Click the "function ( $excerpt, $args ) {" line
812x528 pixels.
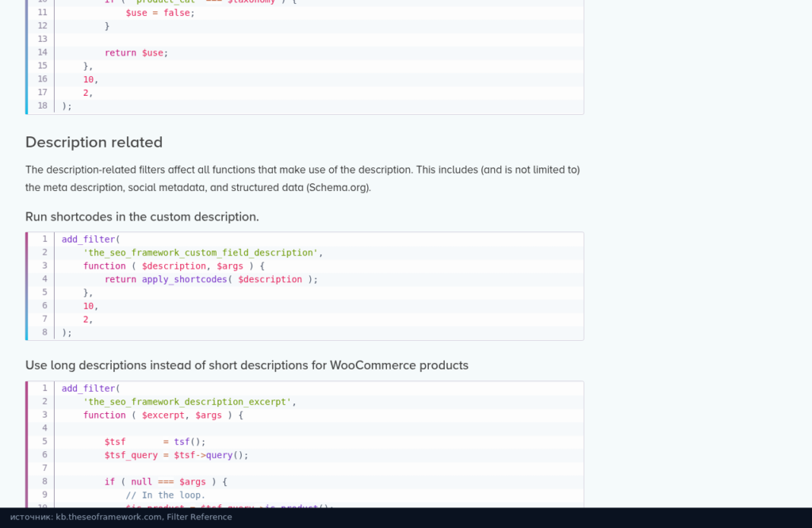click(163, 415)
